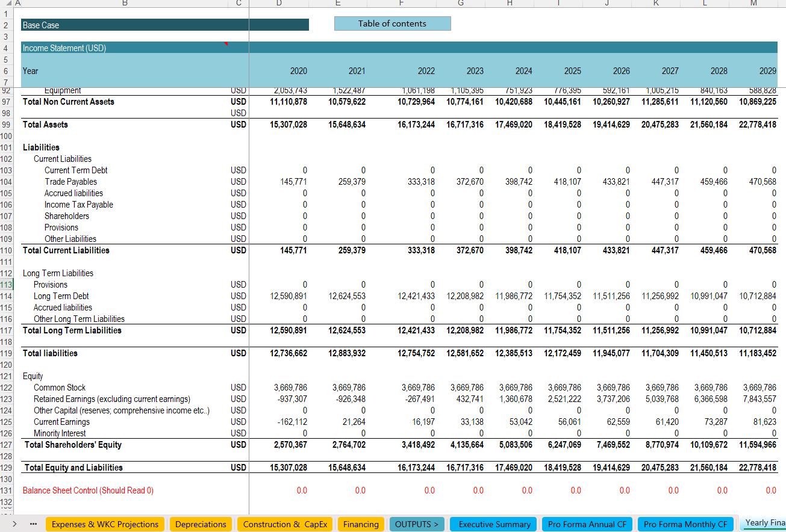786x532 pixels.
Task: Go to the Construction & CapEx tab
Action: click(x=285, y=524)
